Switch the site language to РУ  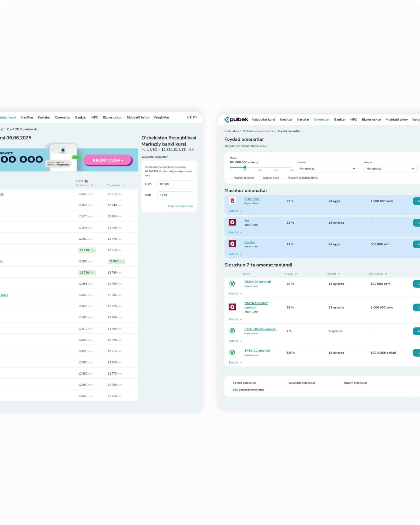[195, 117]
